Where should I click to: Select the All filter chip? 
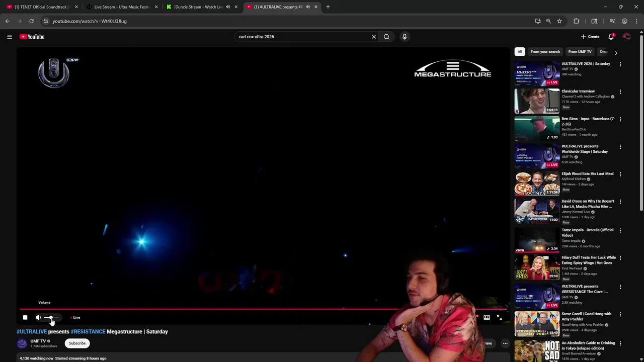(520, 52)
